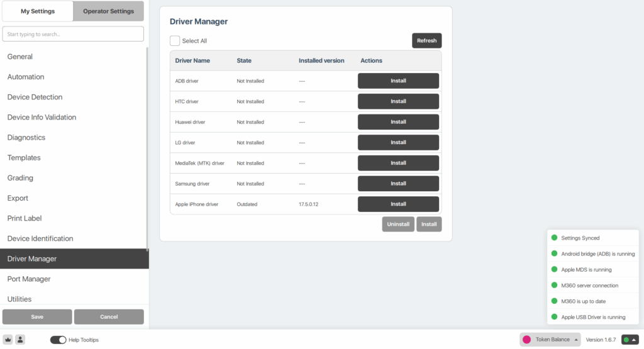Install the Huawei driver
Screen dimensions: 644x349
(x=398, y=122)
